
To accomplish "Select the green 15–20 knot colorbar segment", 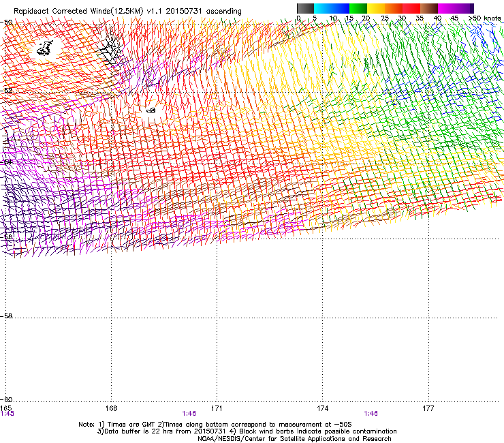I will tap(358, 8).
